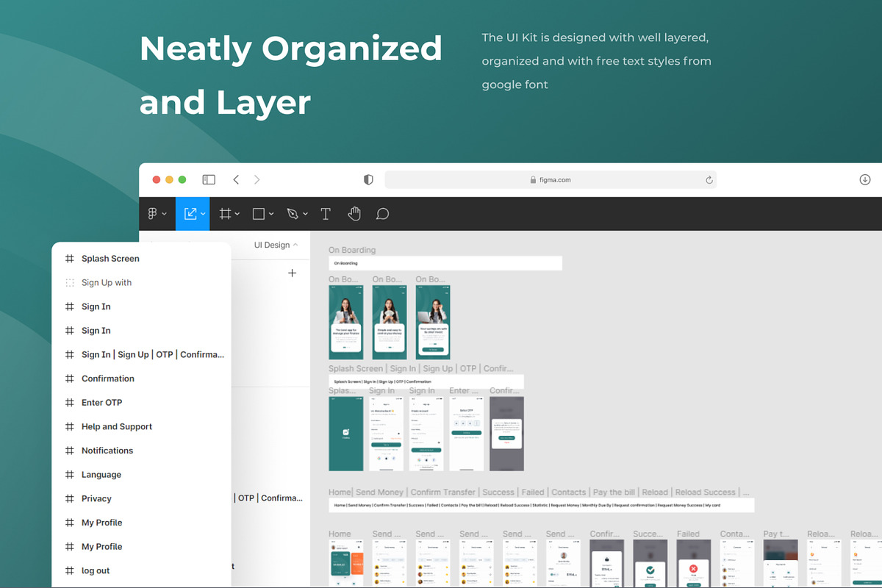Click the 'Failed' frame name label
Viewport: 882px width, 588px height.
click(688, 534)
